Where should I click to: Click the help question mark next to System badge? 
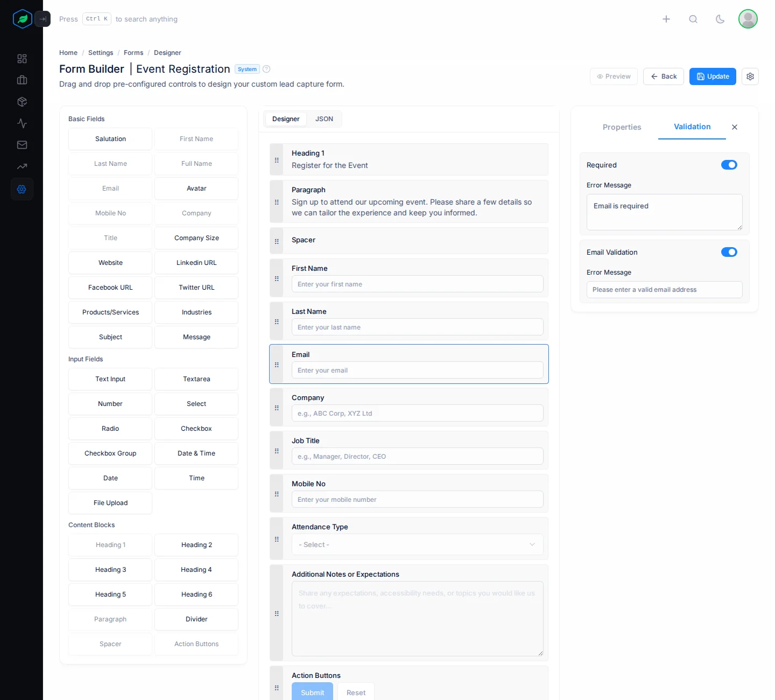click(266, 69)
